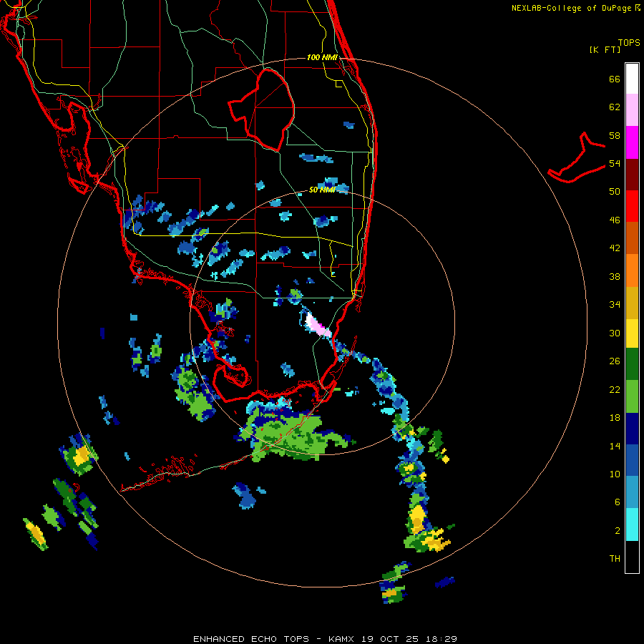Click the '30' legend value
This screenshot has height=644, width=644.
coord(615,333)
